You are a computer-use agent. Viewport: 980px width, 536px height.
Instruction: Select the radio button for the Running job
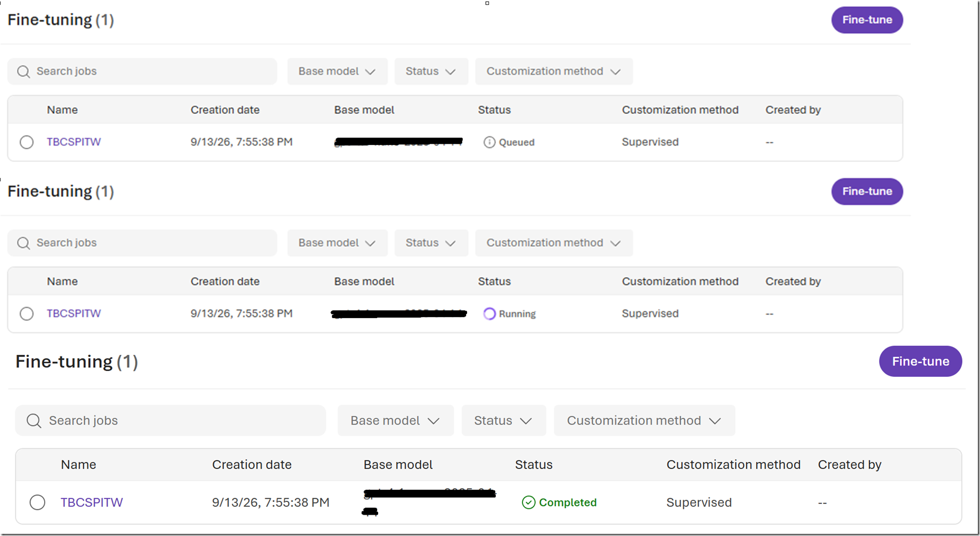27,314
